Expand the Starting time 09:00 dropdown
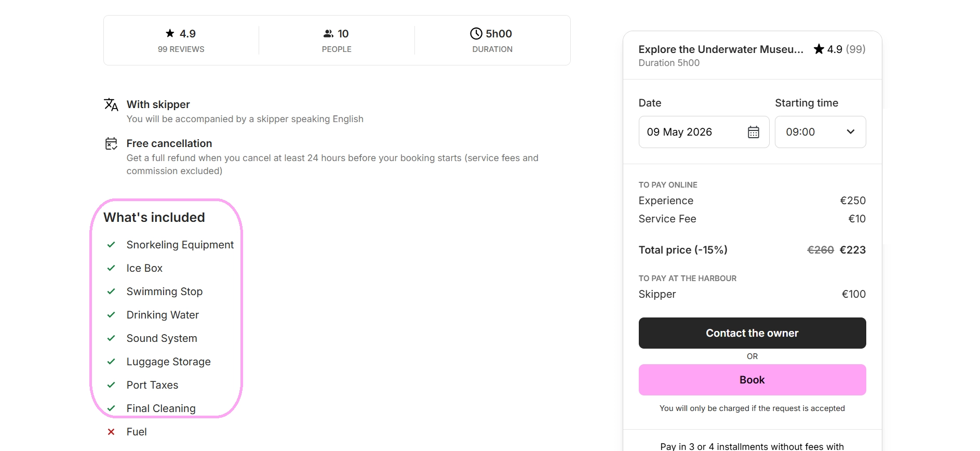This screenshot has width=980, height=451. pyautogui.click(x=820, y=132)
